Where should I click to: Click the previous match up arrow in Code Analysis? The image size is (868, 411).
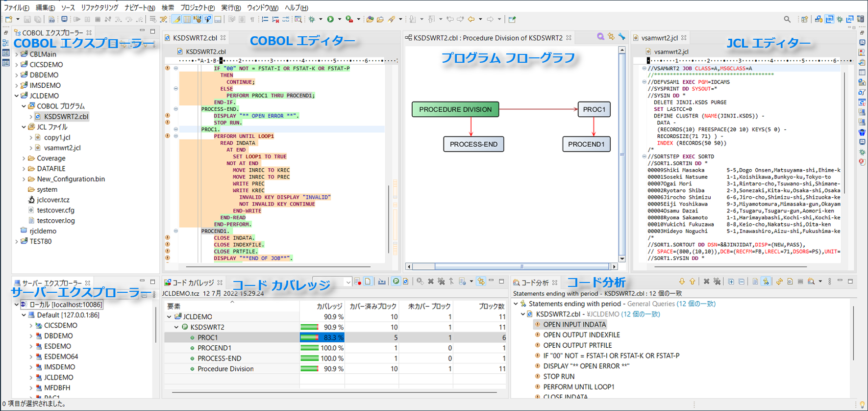click(x=692, y=282)
